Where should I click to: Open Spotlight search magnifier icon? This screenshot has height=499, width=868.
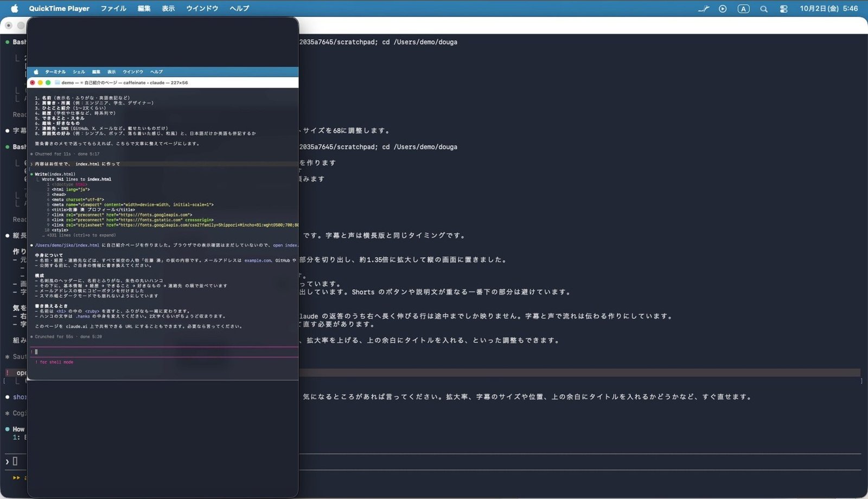pyautogui.click(x=764, y=9)
